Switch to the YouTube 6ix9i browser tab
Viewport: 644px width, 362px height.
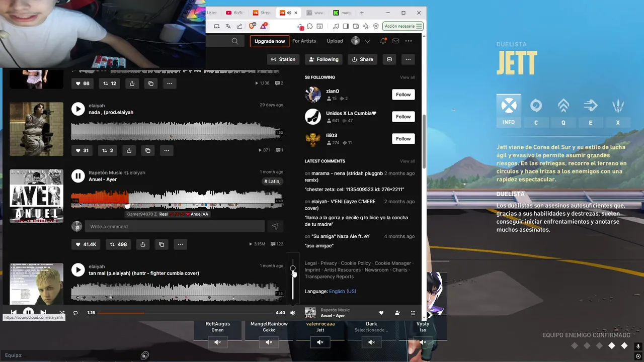[235, 13]
